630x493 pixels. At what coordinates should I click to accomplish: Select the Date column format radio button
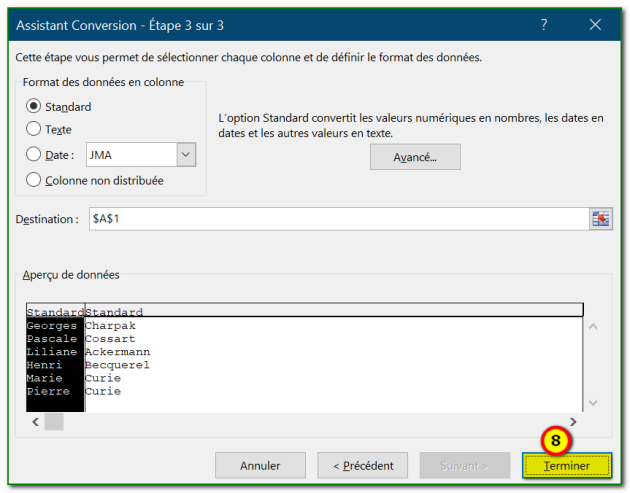tap(34, 154)
